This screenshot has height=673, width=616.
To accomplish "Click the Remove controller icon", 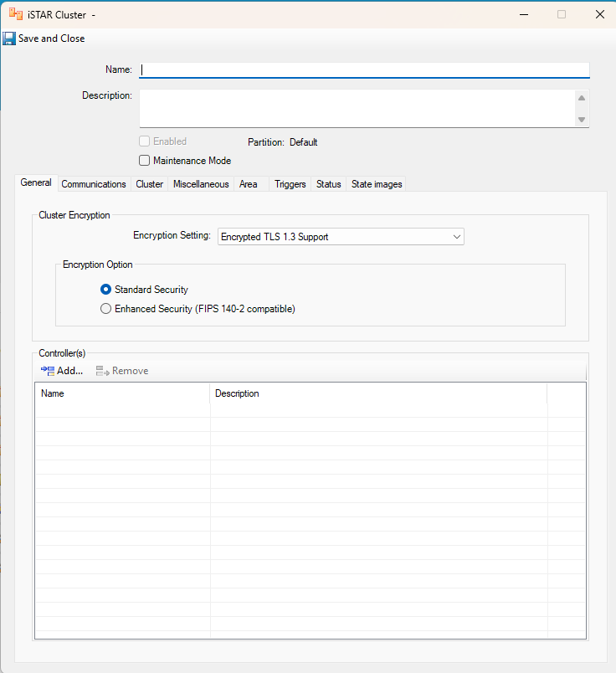I will 103,371.
